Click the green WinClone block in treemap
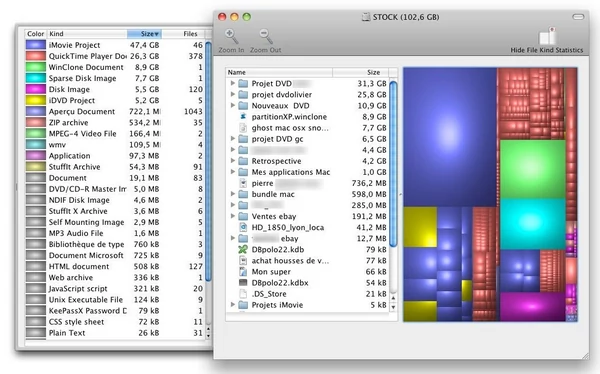 (x=533, y=169)
